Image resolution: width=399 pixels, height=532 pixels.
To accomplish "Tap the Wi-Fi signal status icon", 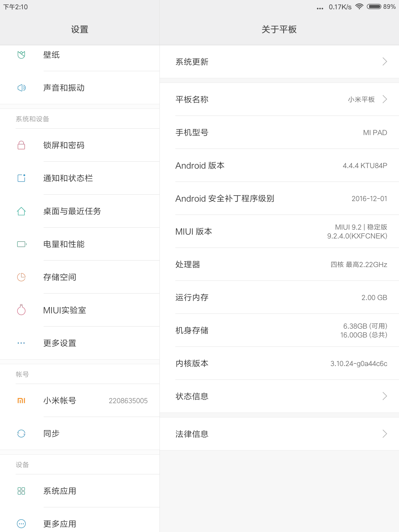I will coord(359,6).
